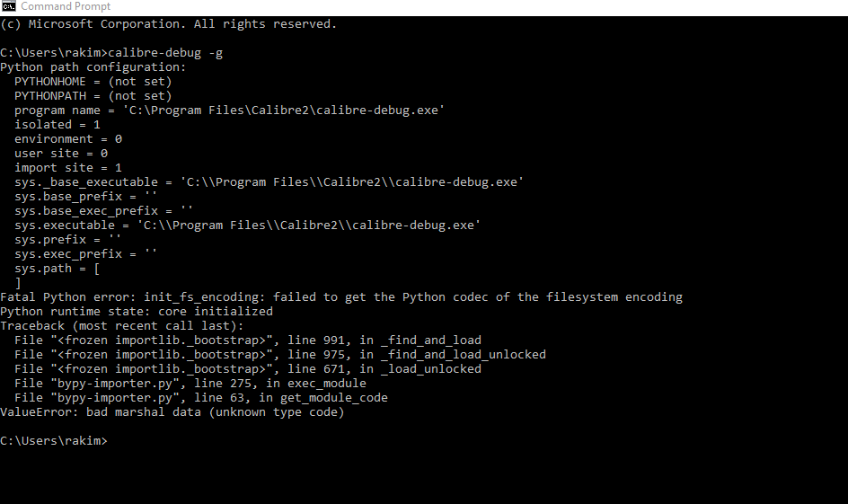This screenshot has width=848, height=504.
Task: Click the 'PYTHONHOME = (not set)' line
Action: [93, 82]
